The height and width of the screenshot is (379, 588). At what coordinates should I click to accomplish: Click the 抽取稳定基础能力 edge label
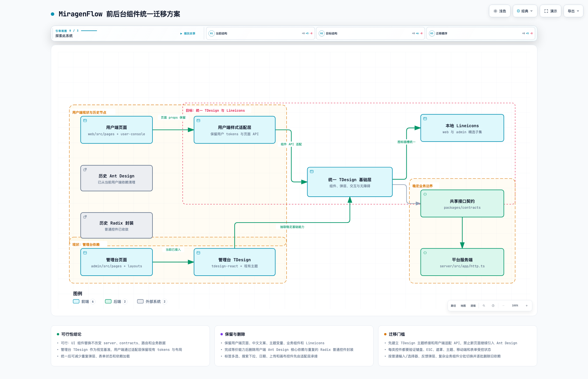pyautogui.click(x=292, y=227)
